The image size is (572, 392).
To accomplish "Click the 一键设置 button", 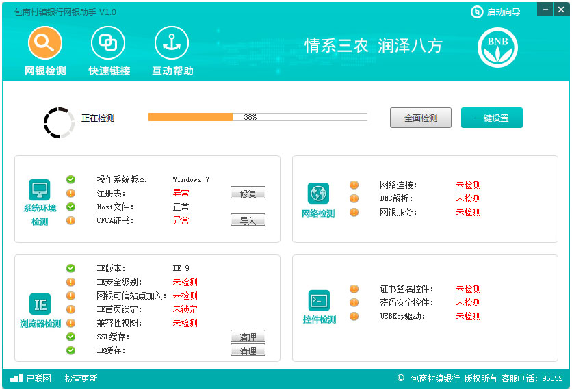I will [x=491, y=118].
